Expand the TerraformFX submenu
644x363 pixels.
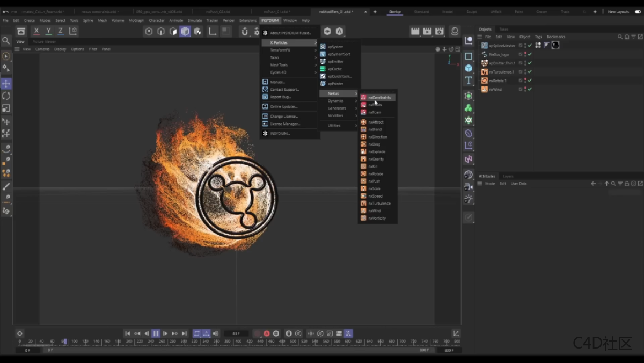280,50
